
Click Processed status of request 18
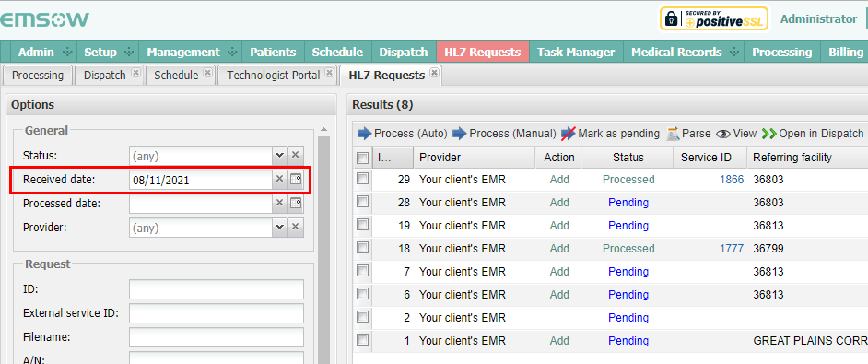[628, 248]
